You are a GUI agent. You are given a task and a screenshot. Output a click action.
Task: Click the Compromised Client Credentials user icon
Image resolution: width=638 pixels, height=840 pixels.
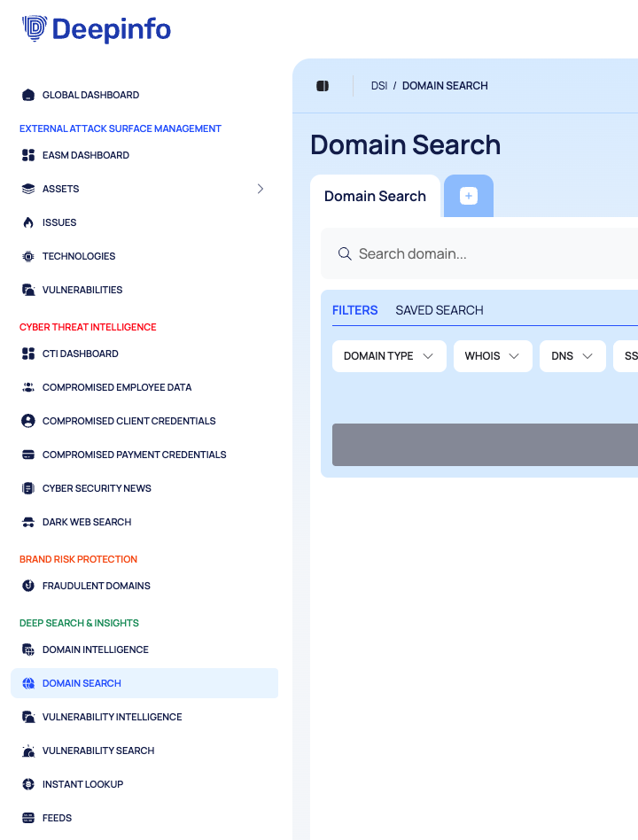tap(28, 421)
